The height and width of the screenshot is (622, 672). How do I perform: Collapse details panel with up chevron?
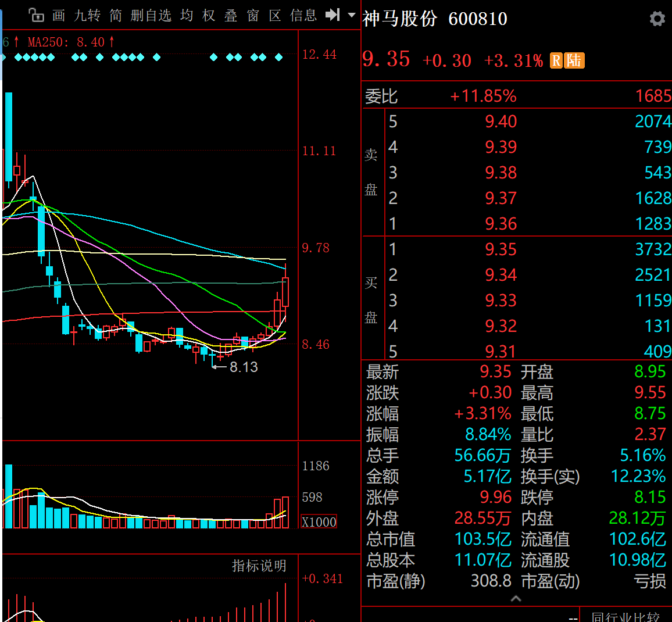point(516,598)
